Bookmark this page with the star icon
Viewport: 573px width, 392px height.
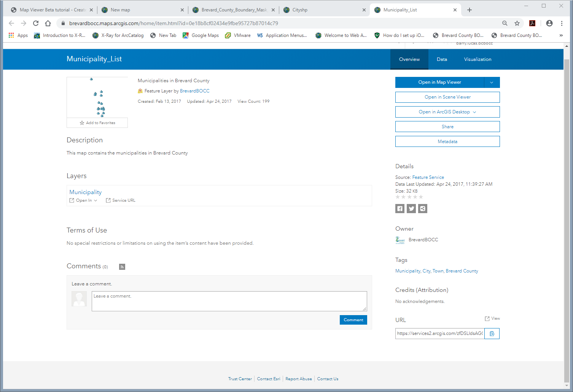click(x=517, y=23)
